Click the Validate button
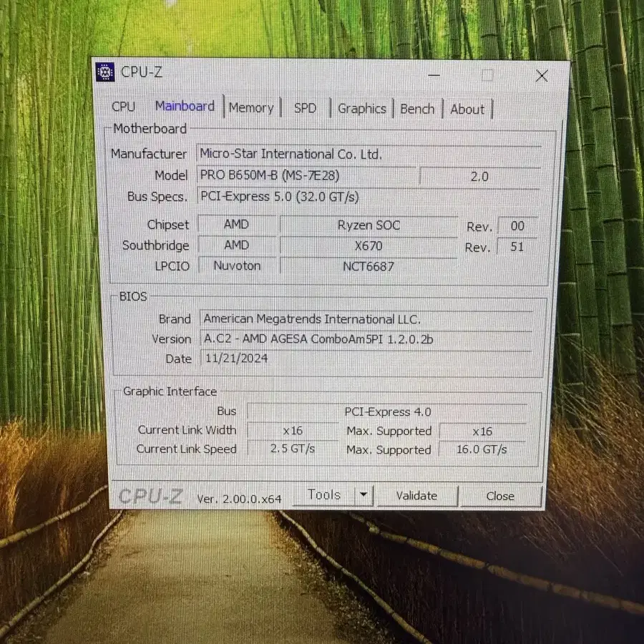Image resolution: width=644 pixels, height=644 pixels. pyautogui.click(x=416, y=496)
